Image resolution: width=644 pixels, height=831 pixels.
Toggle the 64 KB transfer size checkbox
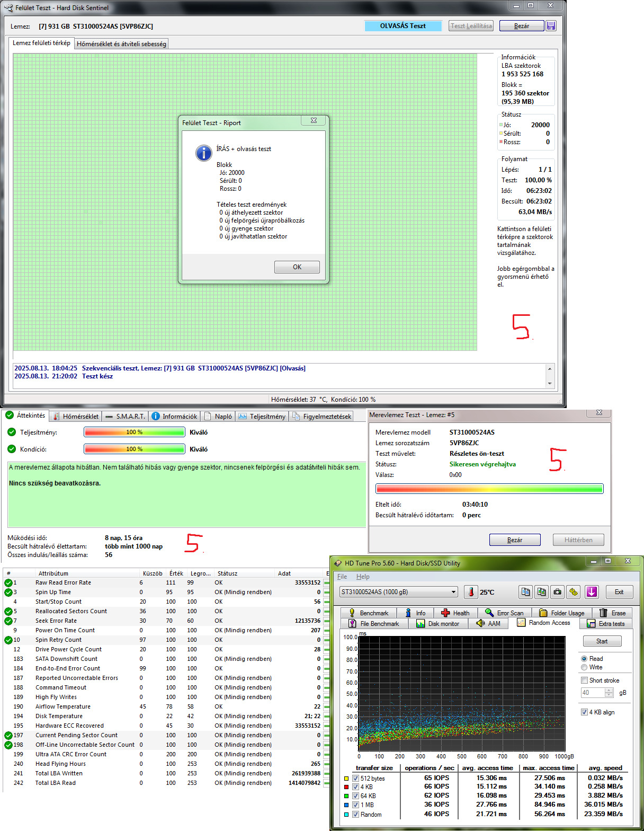point(356,796)
